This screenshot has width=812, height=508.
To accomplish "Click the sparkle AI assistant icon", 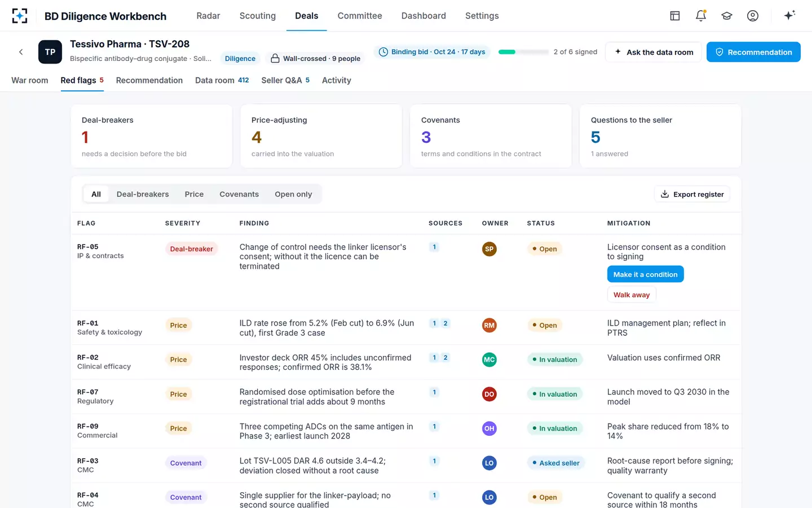I will coord(789,15).
